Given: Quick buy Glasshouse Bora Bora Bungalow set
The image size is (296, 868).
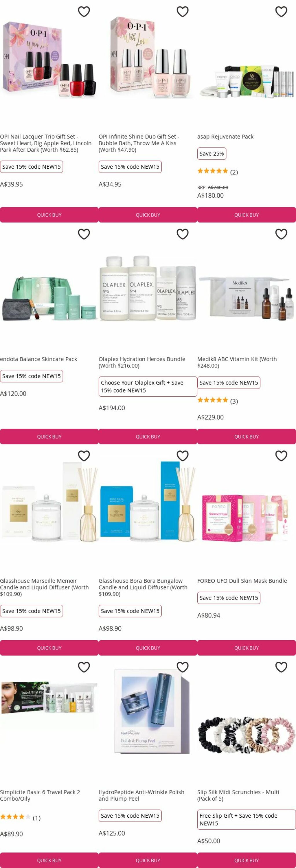Looking at the screenshot, I should pos(148,648).
